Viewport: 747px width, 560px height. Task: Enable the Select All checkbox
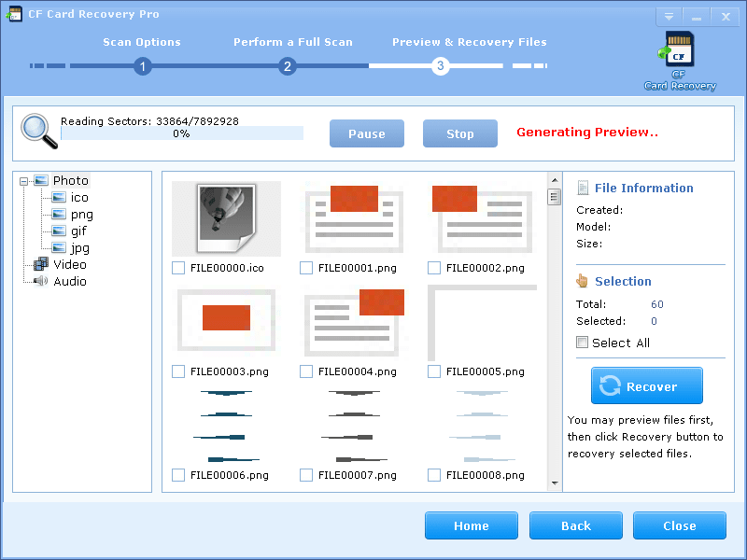tap(582, 343)
